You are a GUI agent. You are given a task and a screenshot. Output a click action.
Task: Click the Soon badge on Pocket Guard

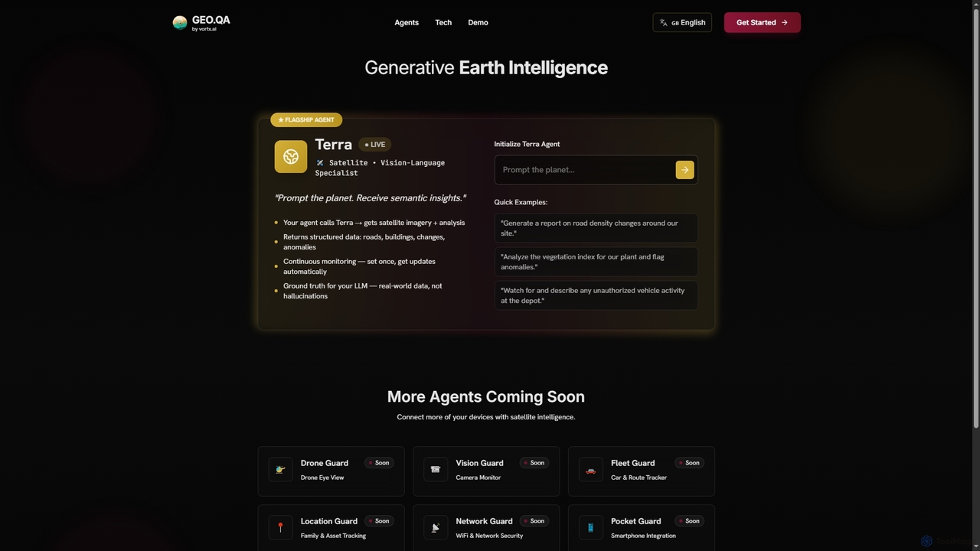[x=689, y=521]
